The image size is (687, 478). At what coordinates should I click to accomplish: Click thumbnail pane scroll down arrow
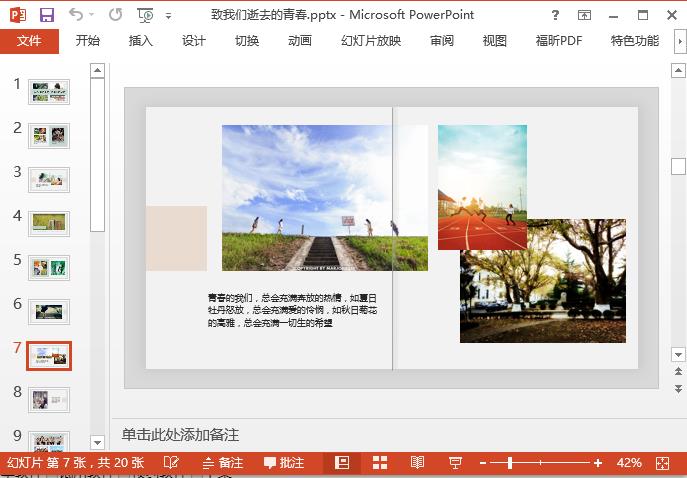click(x=97, y=443)
